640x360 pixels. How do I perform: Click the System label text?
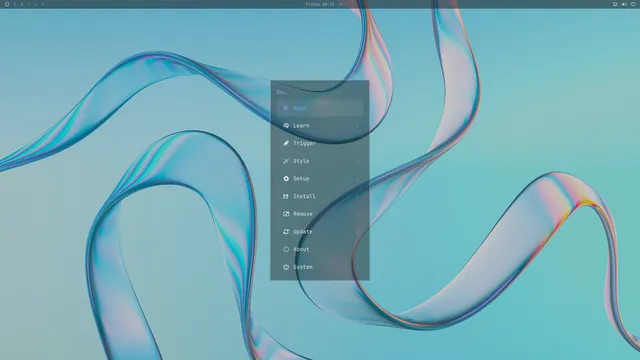(303, 267)
